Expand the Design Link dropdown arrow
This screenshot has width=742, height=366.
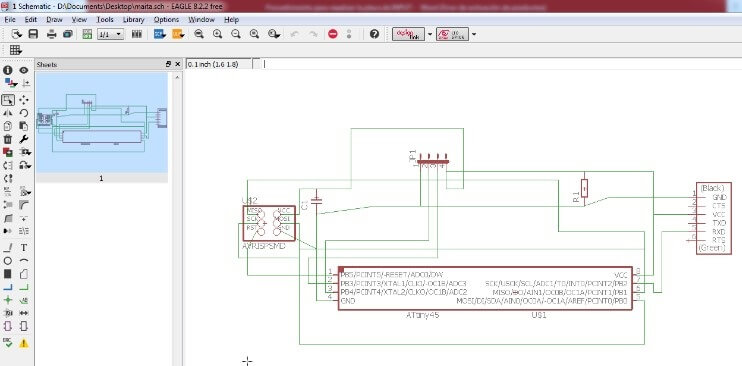pos(430,34)
